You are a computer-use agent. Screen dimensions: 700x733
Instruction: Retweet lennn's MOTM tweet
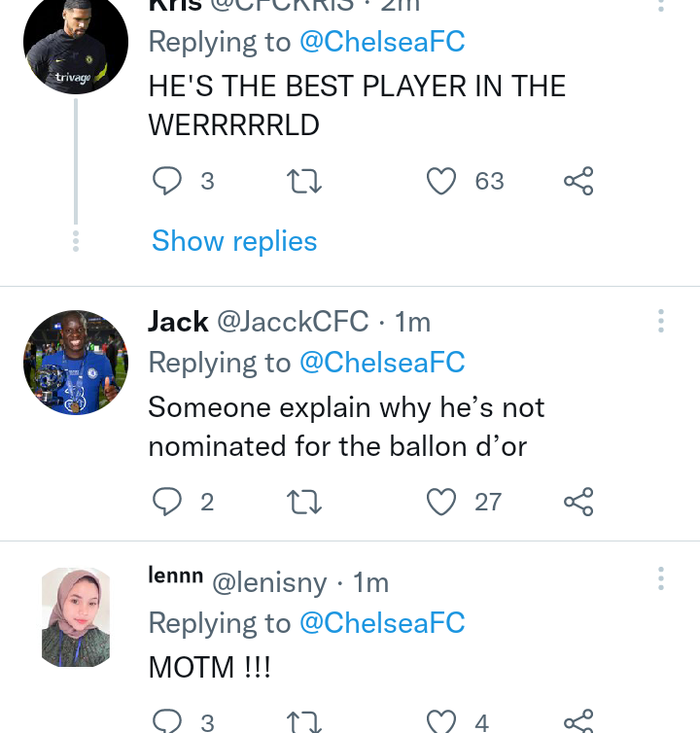(x=304, y=722)
